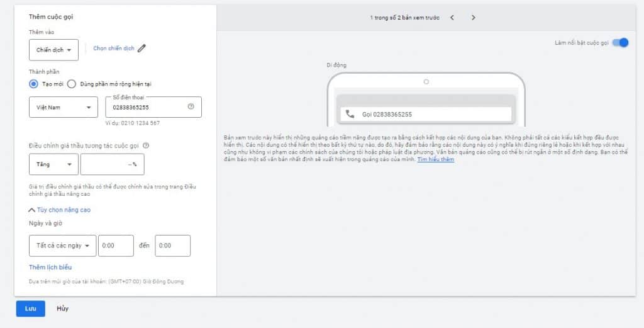Collapse the Tùy chọn nâng cao section
The width and height of the screenshot is (644, 328).
pos(60,210)
